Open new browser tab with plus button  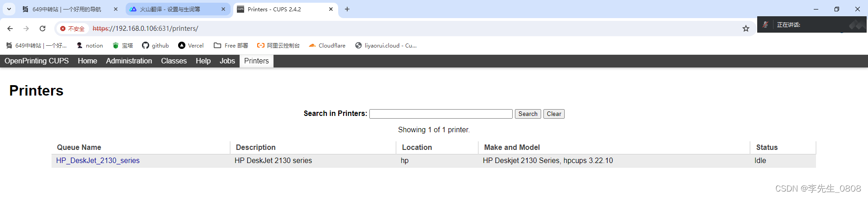347,9
